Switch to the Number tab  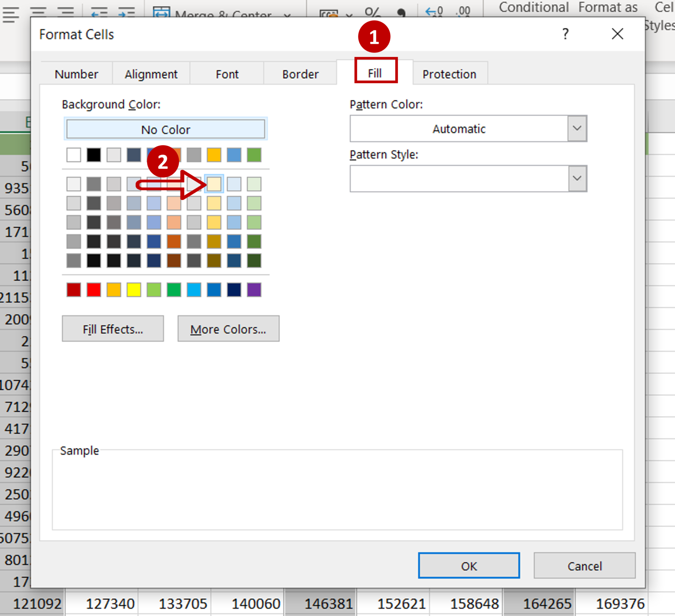pyautogui.click(x=76, y=74)
